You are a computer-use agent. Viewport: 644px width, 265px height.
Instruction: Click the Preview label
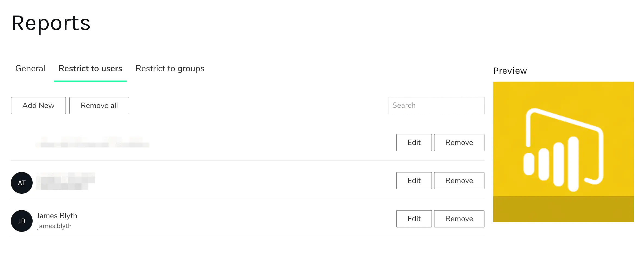tap(510, 71)
